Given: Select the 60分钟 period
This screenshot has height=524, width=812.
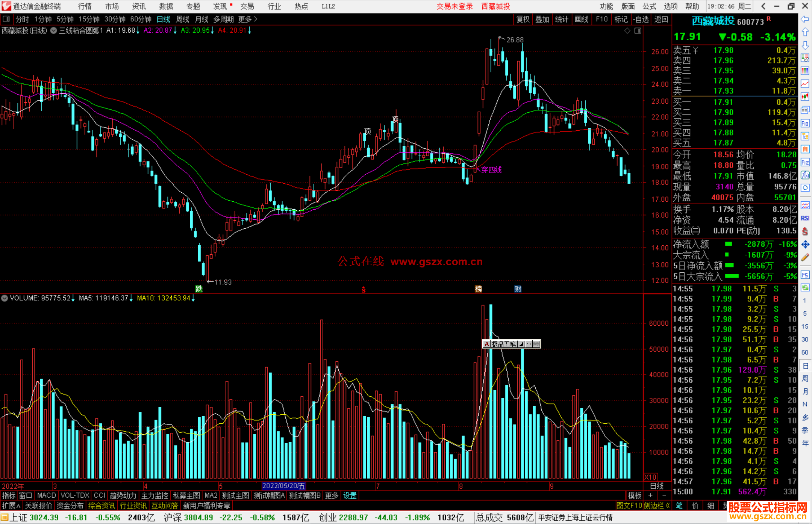Looking at the screenshot, I should click(x=141, y=19).
